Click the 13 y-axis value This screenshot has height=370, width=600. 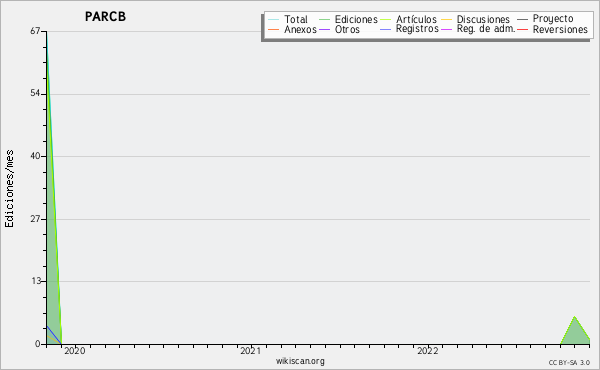(35, 281)
